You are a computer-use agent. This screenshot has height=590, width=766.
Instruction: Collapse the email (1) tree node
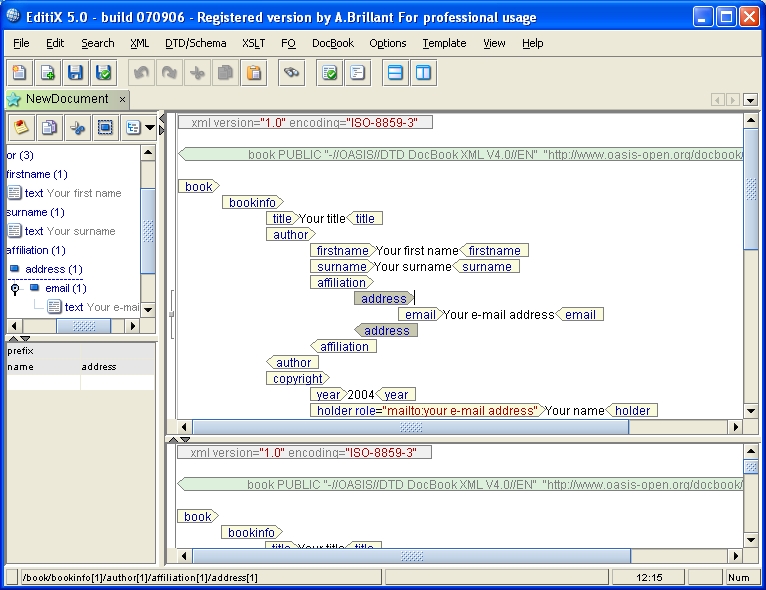(15, 289)
